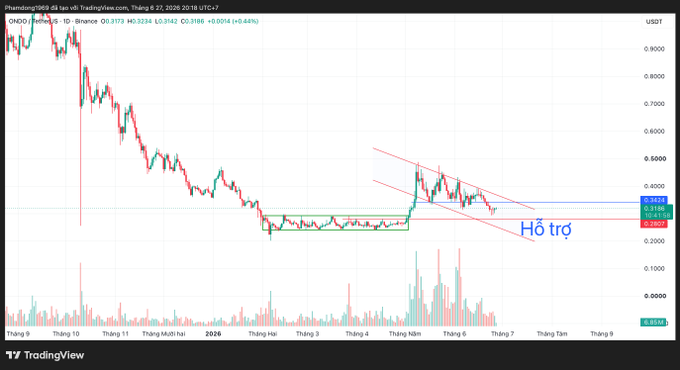Screen dimensions: 680x370
Task: Click the red 0.2807 price tag
Action: [x=654, y=224]
